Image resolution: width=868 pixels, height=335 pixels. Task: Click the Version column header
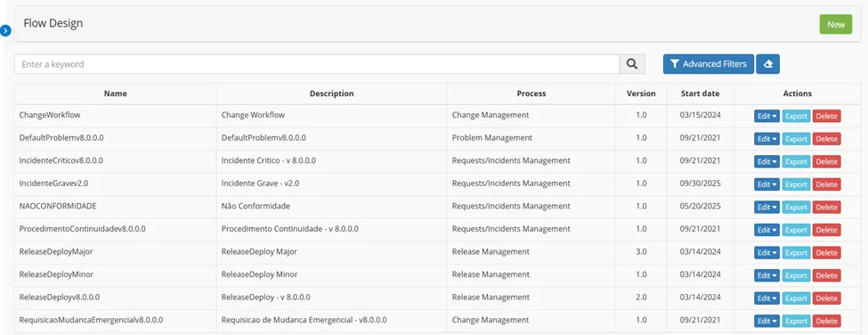[641, 94]
